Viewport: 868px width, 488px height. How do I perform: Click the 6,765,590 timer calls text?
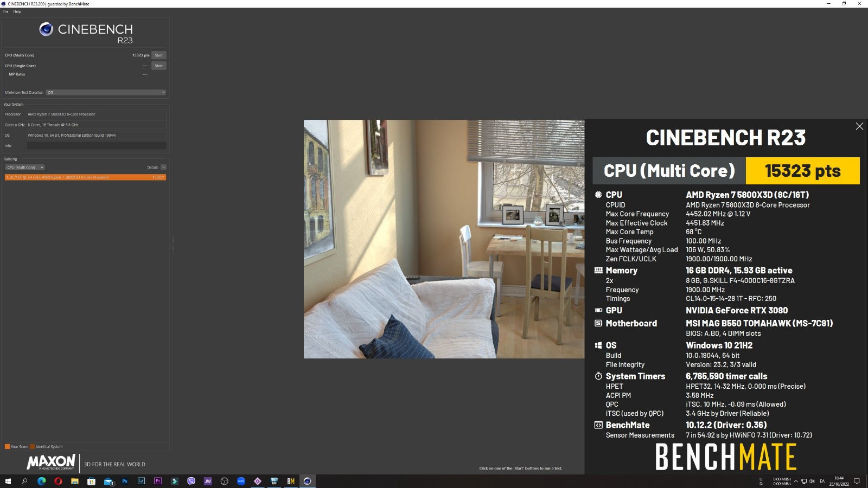(x=726, y=376)
